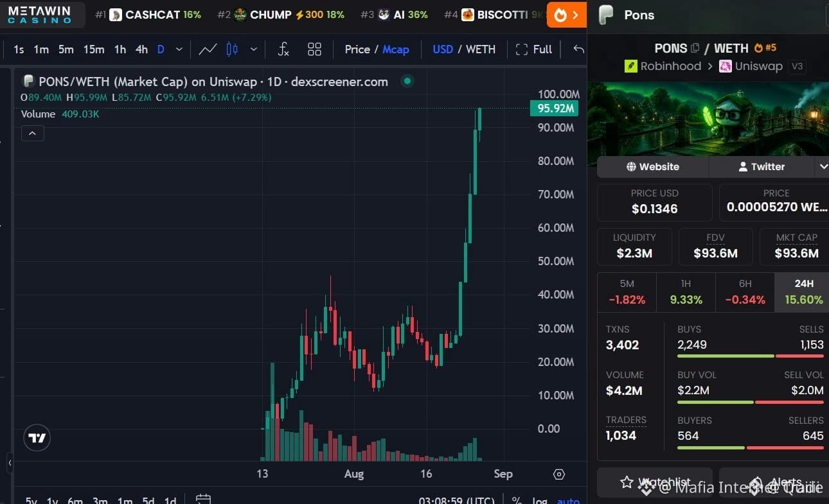The image size is (829, 504).
Task: Collapse the left sidebar with arrow handle
Action: (x=10, y=462)
